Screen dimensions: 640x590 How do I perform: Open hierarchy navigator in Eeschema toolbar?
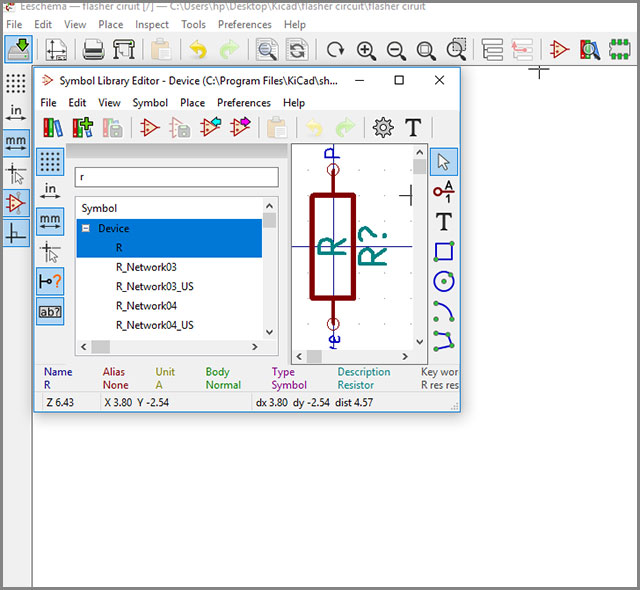pos(492,49)
